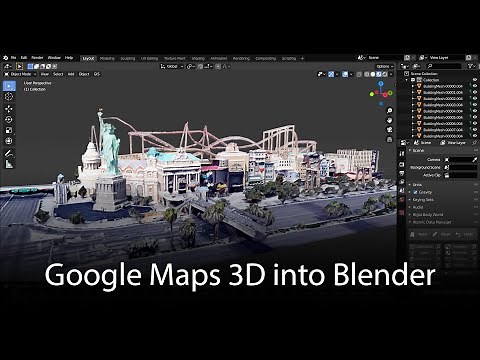480x360 pixels.
Task: Open the viewport Add menu
Action: click(x=71, y=74)
